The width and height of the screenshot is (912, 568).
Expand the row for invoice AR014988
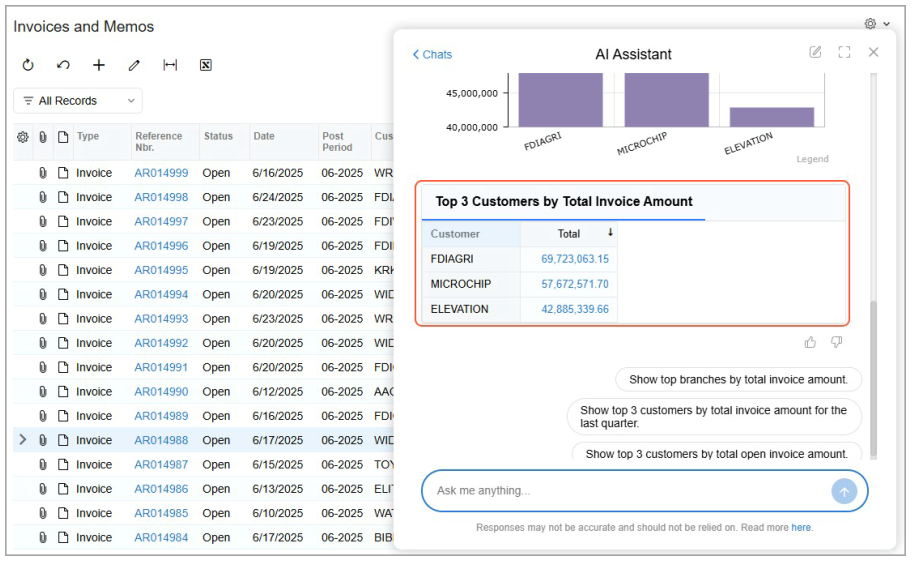[x=23, y=440]
